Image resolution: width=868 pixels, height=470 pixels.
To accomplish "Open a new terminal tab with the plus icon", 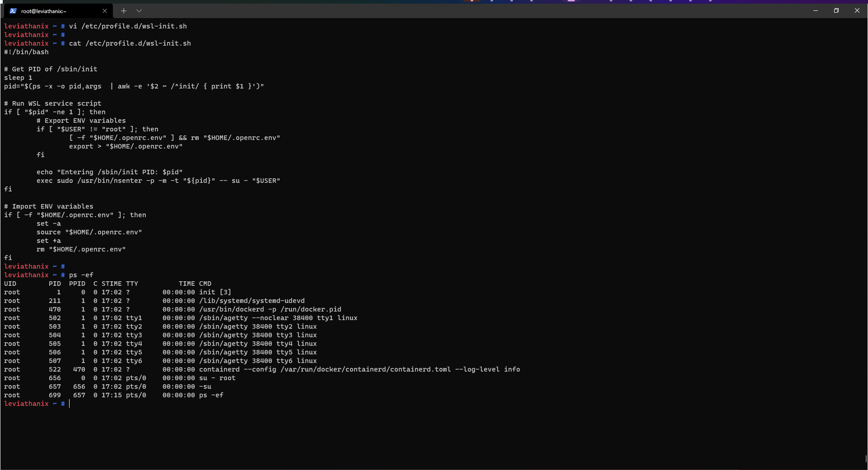I will coord(123,10).
